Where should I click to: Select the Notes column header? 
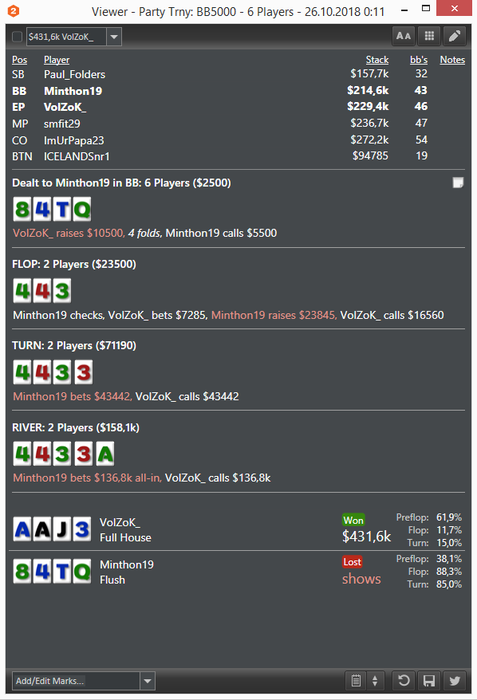452,60
